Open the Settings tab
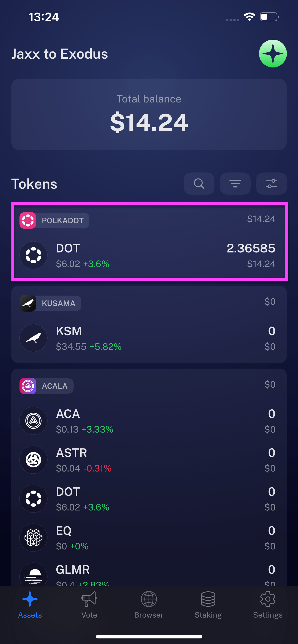The image size is (298, 644). click(267, 604)
